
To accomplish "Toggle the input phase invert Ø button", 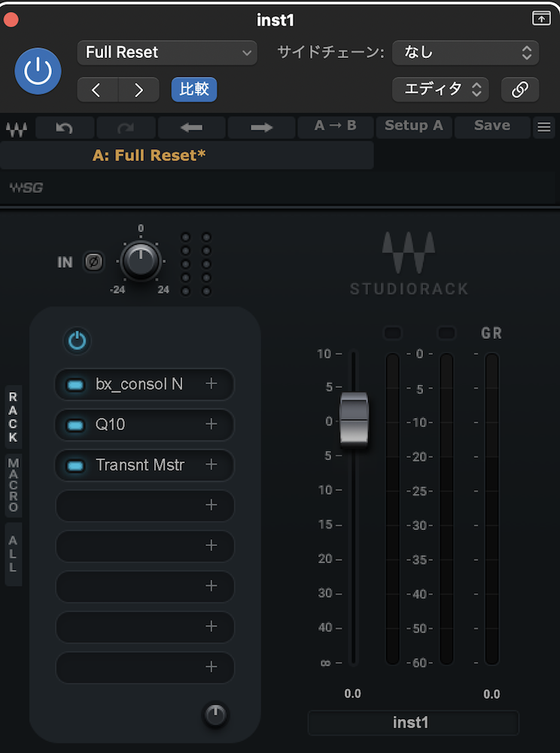I will click(x=93, y=262).
